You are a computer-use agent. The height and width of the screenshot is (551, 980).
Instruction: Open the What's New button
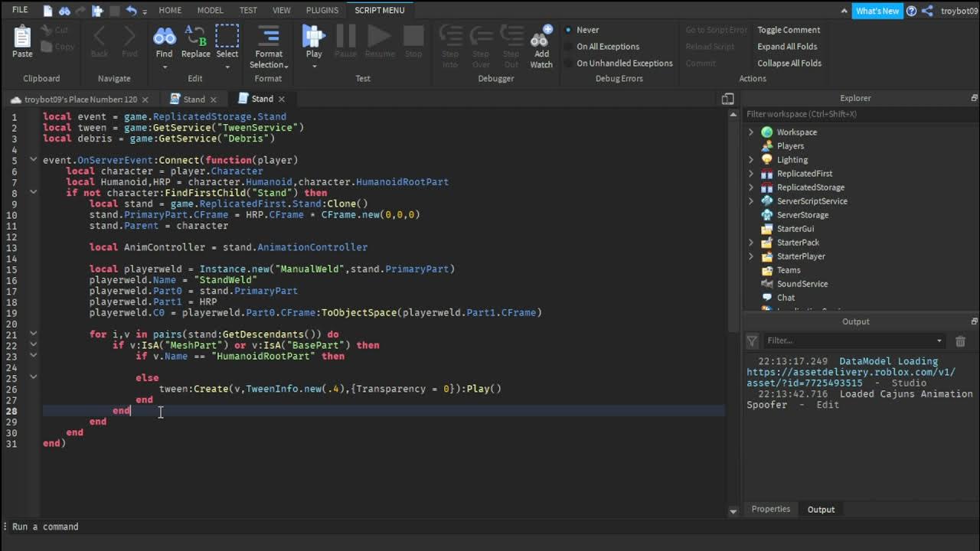[x=877, y=11]
